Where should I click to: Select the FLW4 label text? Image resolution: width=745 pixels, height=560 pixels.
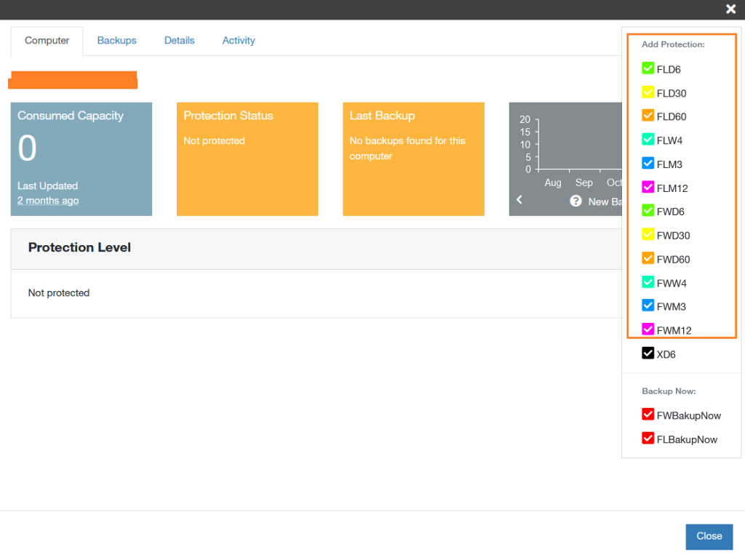(x=669, y=141)
